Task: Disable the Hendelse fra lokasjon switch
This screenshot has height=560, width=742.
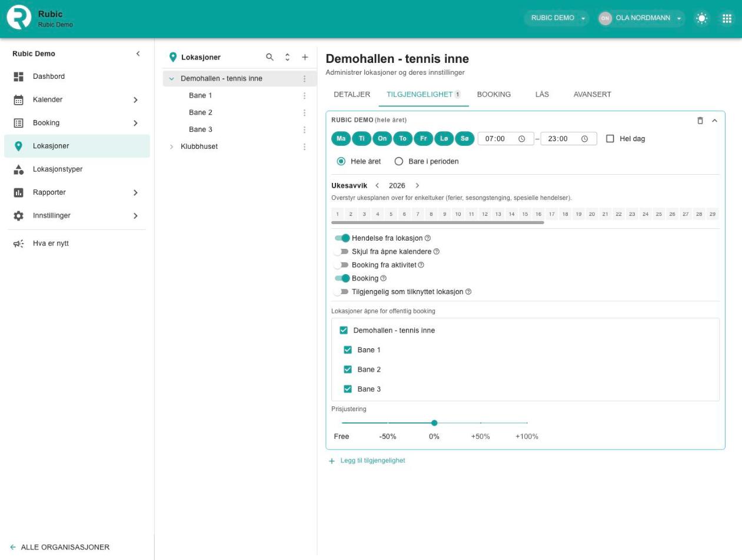Action: 342,238
